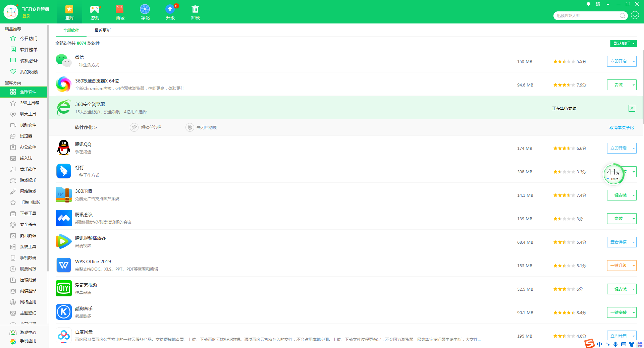Click the 关闭启动项 rocket icon
This screenshot has width=644, height=348.
click(190, 127)
